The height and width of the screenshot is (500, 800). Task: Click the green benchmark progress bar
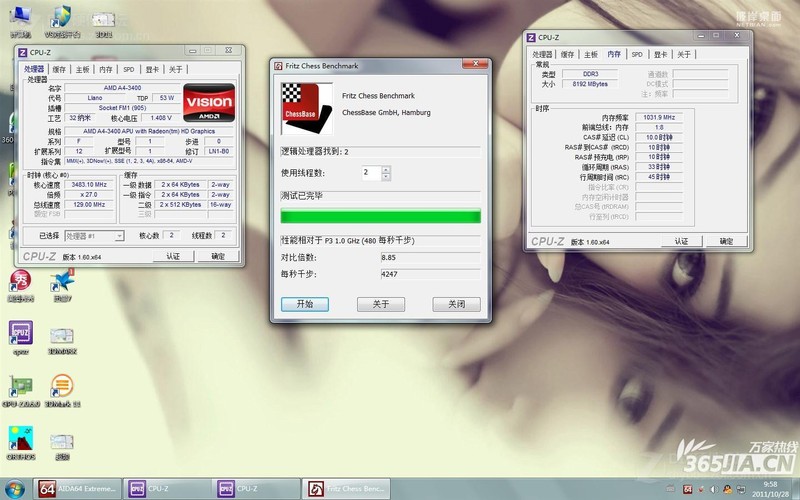[x=380, y=216]
